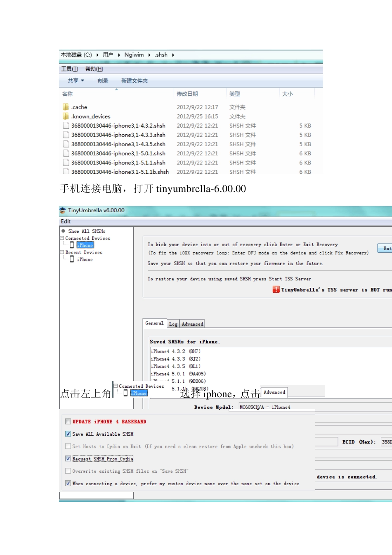392x555 pixels.
Task: Open the 工具(T) menu
Action: pos(70,69)
